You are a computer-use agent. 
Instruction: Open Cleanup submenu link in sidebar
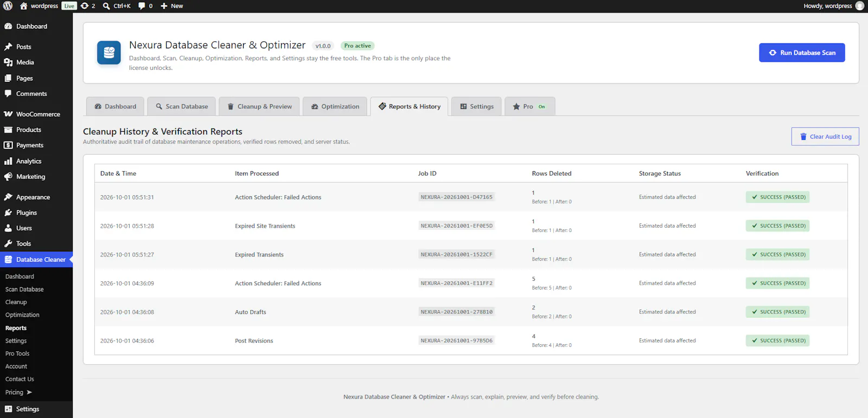tap(16, 302)
